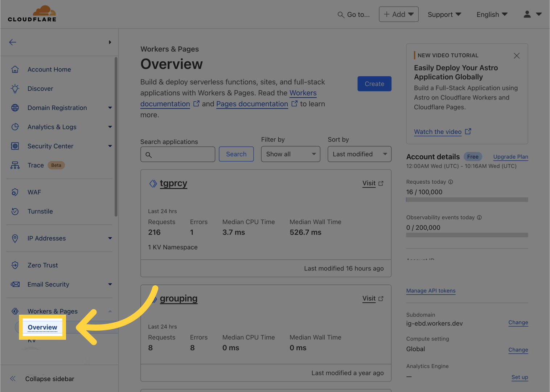Expand Domain Registration submenu arrow

coord(110,108)
